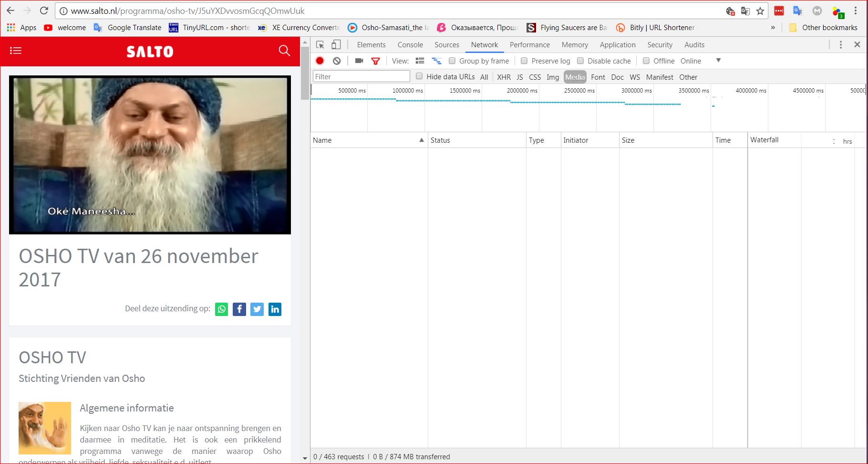
Task: Open the SALTO hamburger menu
Action: click(16, 51)
